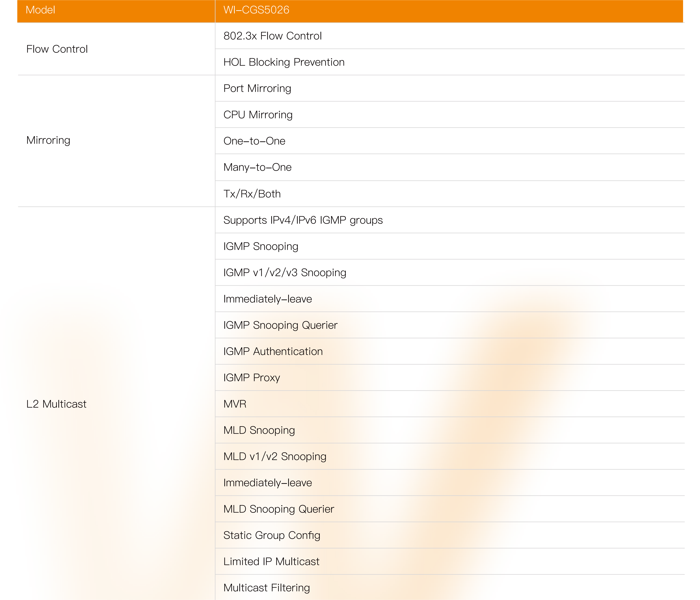Click Supports IPv4/IPv6 IGMP groups text
This screenshot has height=600, width=700.
click(x=303, y=220)
